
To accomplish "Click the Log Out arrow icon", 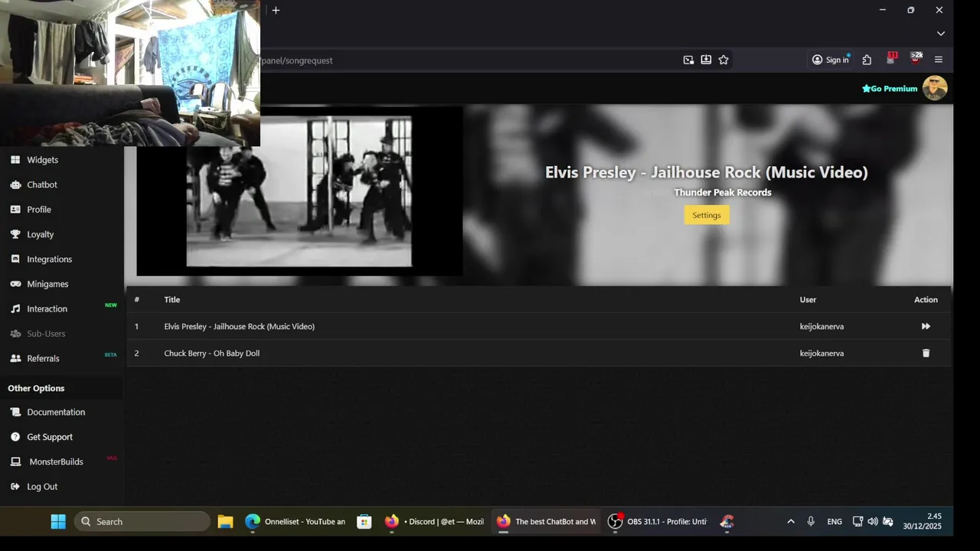I will click(x=15, y=487).
